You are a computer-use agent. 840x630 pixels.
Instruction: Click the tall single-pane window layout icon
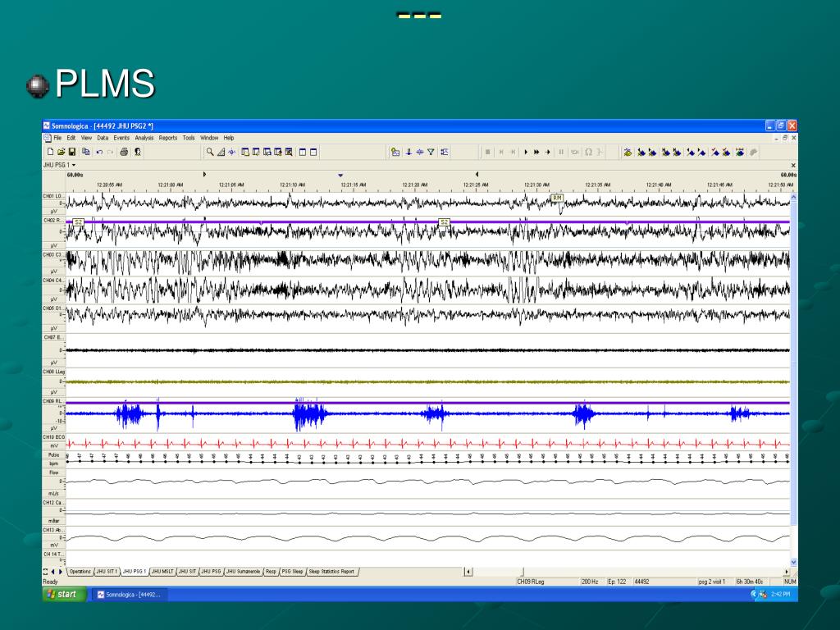303,152
